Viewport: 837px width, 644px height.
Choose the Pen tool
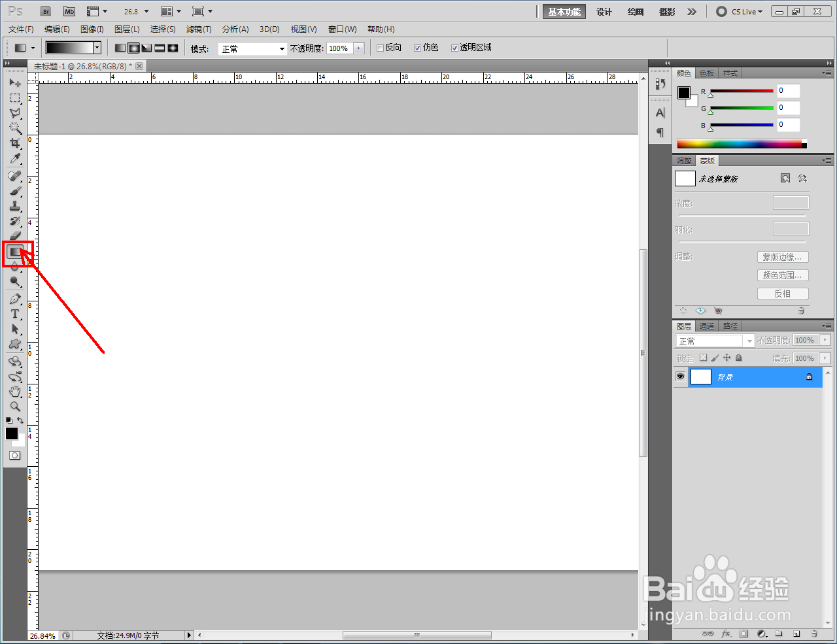(x=15, y=299)
